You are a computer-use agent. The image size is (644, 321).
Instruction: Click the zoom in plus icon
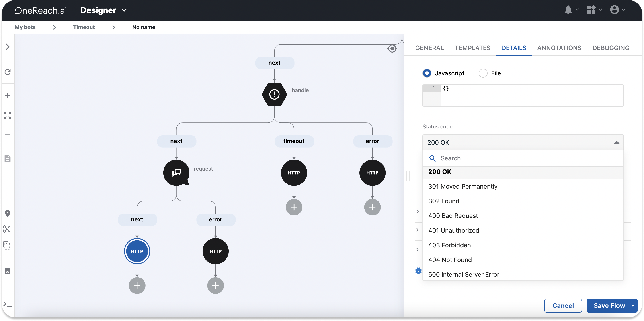pyautogui.click(x=8, y=96)
